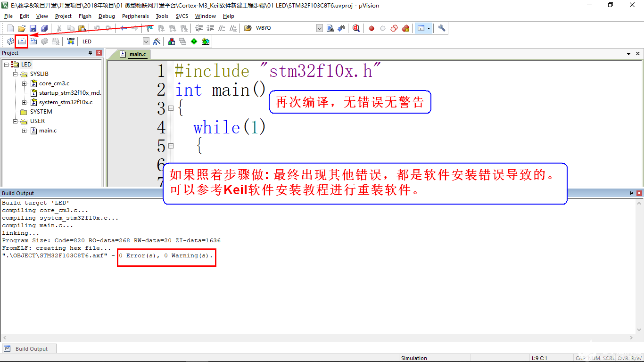The width and height of the screenshot is (644, 362).
Task: Collapse the SYSLIB group
Action: pyautogui.click(x=16, y=74)
